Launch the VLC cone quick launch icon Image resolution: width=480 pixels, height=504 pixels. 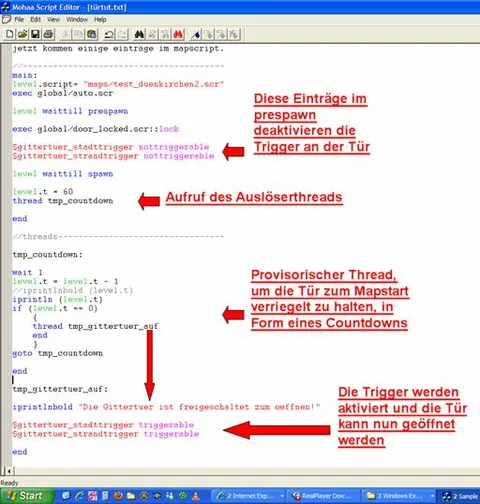click(x=196, y=496)
